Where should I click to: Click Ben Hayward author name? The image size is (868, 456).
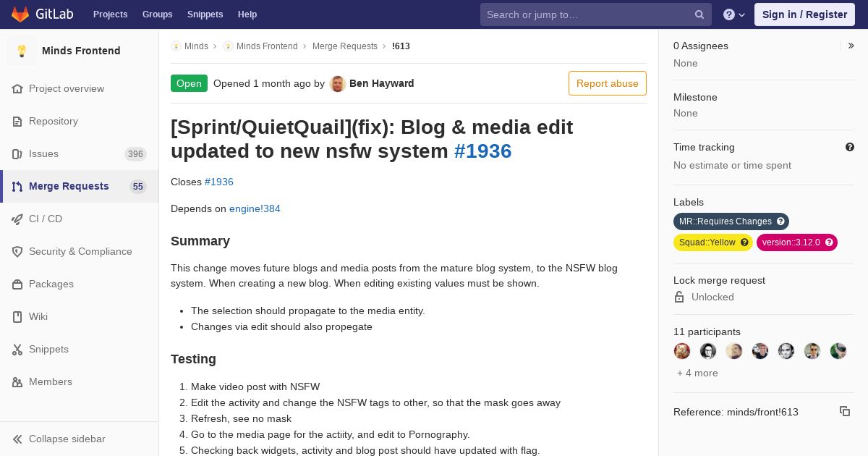(382, 83)
